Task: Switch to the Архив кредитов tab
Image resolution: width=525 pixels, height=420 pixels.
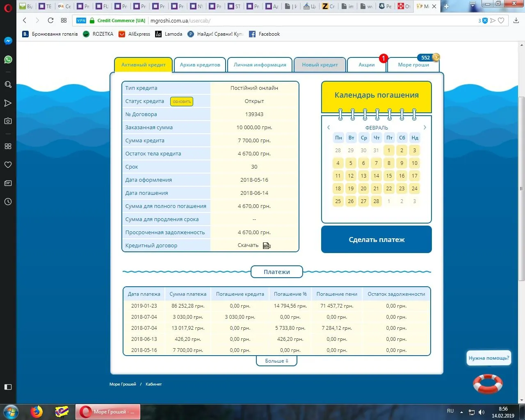Action: point(200,65)
